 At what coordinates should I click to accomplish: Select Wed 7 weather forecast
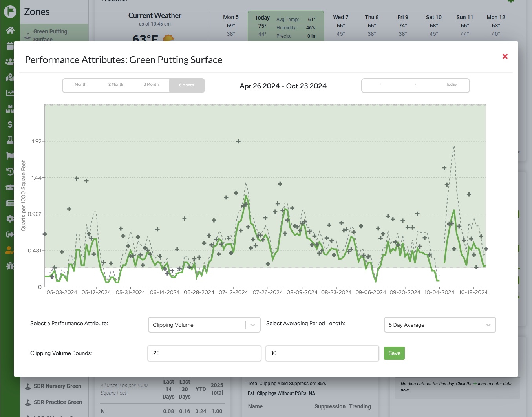coord(340,26)
